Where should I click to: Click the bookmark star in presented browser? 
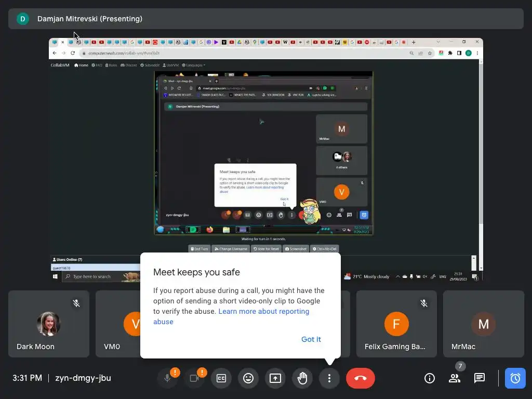(x=430, y=54)
